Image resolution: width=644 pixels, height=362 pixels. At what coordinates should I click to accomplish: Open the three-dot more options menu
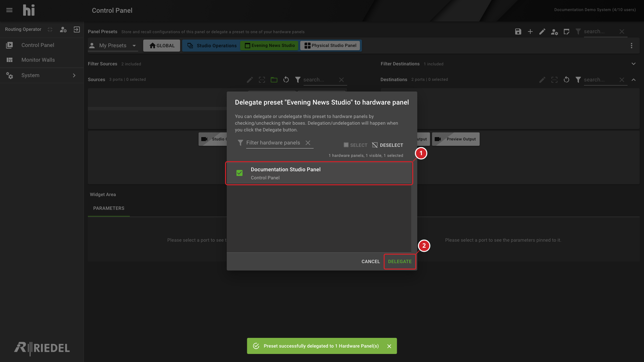[x=632, y=46]
